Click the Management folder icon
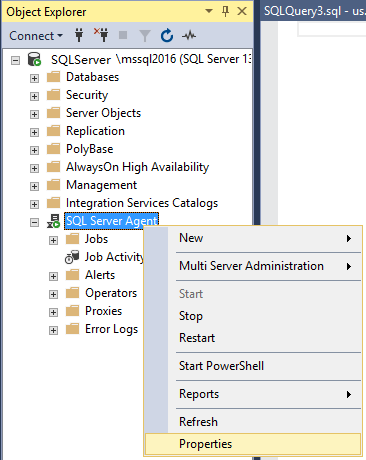This screenshot has width=366, height=460. tap(53, 185)
